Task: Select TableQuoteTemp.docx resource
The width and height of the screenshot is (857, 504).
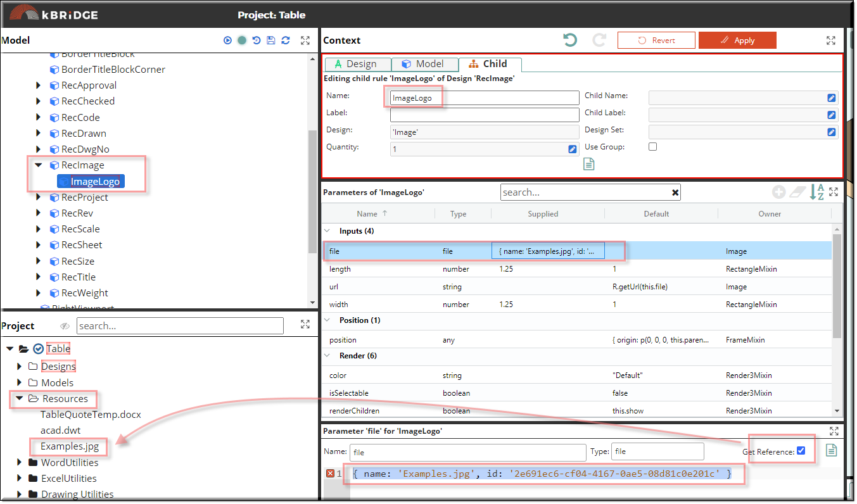Action: click(91, 415)
